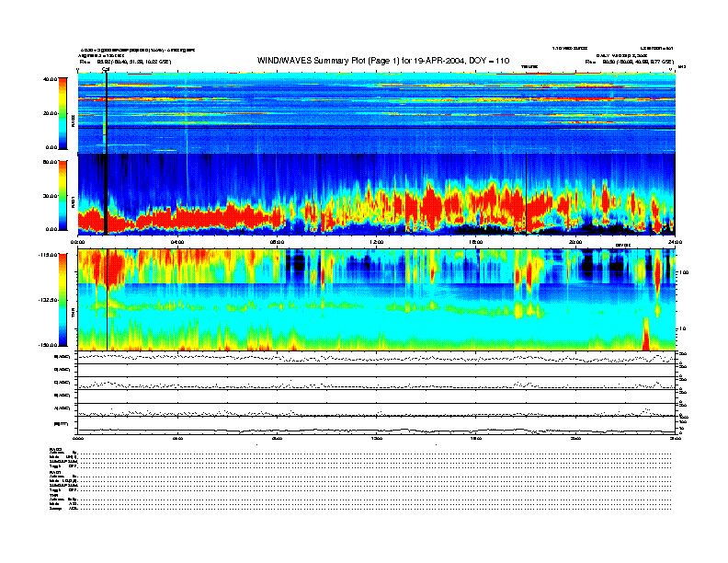The image size is (728, 563).
Task: Click the 40.00 label on RAD2 axis
Action: (x=50, y=79)
